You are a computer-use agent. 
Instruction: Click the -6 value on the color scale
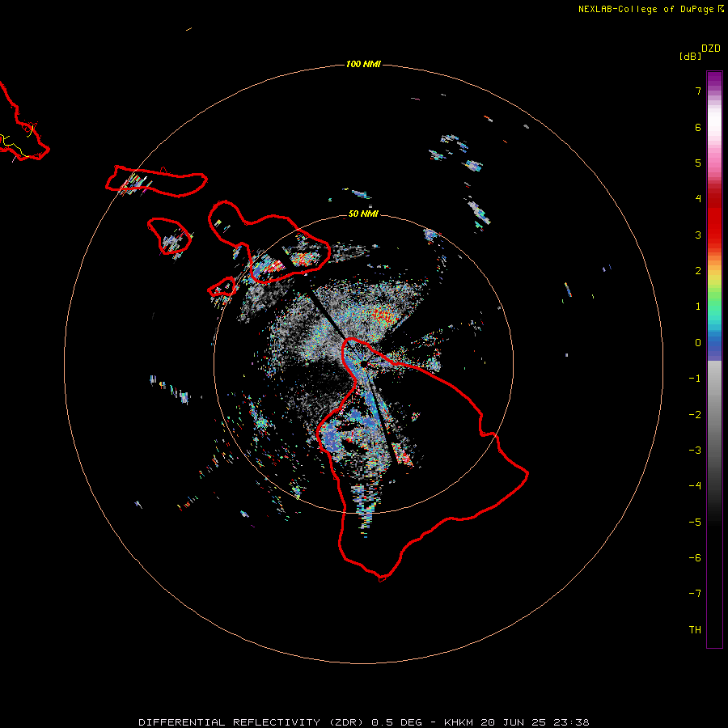pos(695,558)
